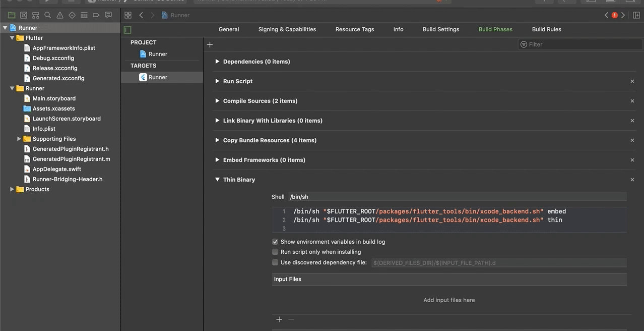Screen dimensions: 644x331
Task: Remove the Copy Bundle Resources phase
Action: point(632,140)
